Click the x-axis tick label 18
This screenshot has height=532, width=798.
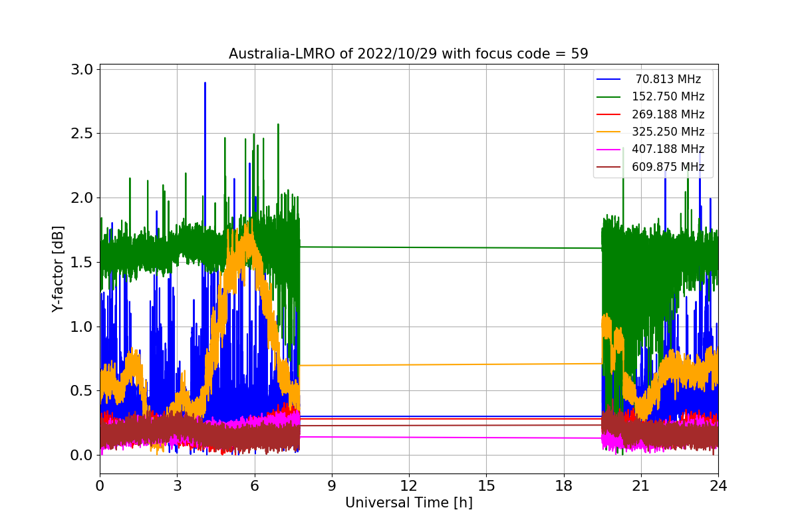click(x=563, y=485)
